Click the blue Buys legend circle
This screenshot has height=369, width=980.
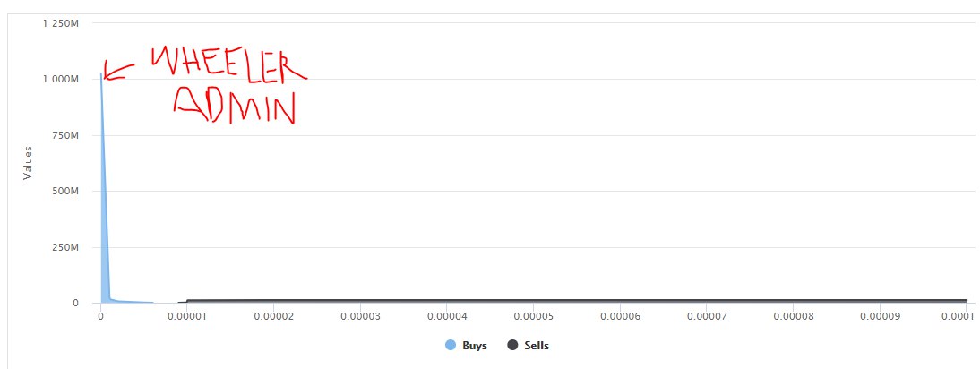(x=451, y=346)
